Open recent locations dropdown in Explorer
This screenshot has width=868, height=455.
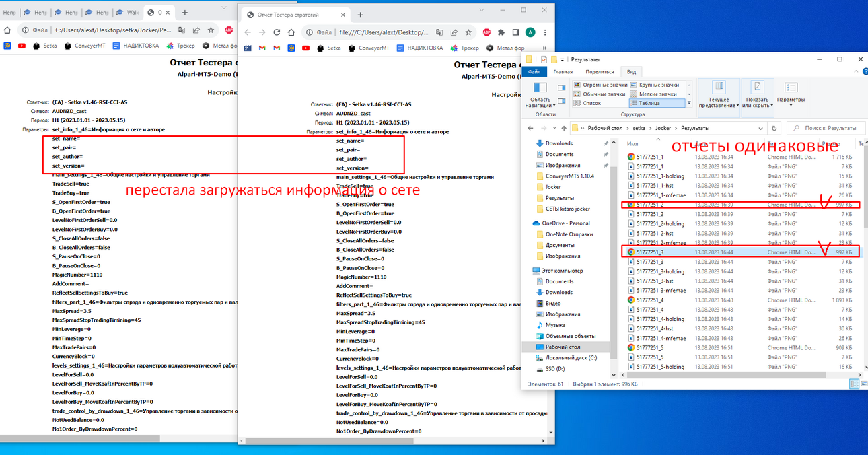[553, 128]
